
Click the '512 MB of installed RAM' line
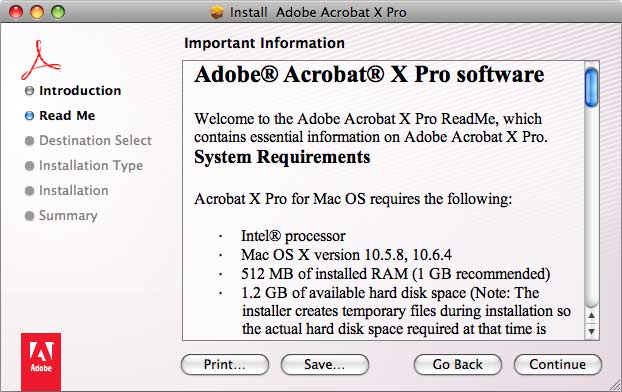[395, 274]
